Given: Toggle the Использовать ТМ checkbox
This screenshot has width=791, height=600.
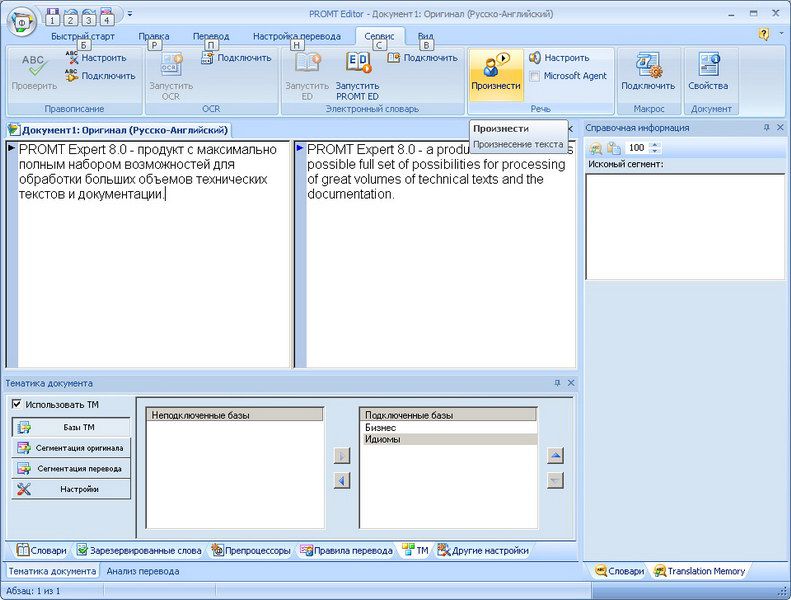Looking at the screenshot, I should (16, 404).
